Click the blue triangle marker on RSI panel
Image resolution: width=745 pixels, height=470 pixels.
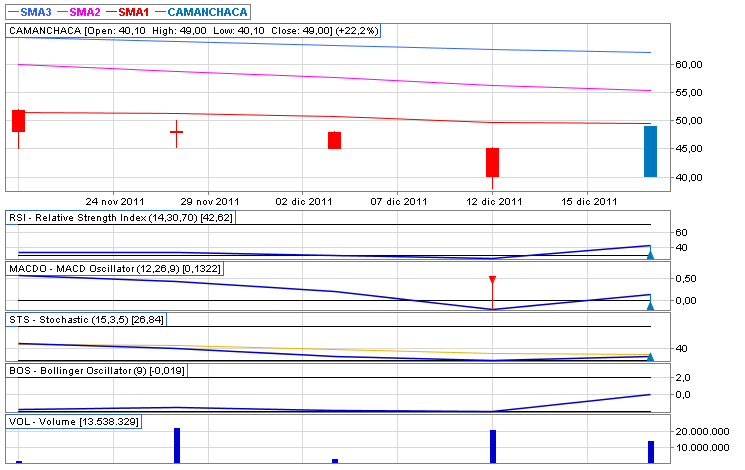pyautogui.click(x=650, y=256)
